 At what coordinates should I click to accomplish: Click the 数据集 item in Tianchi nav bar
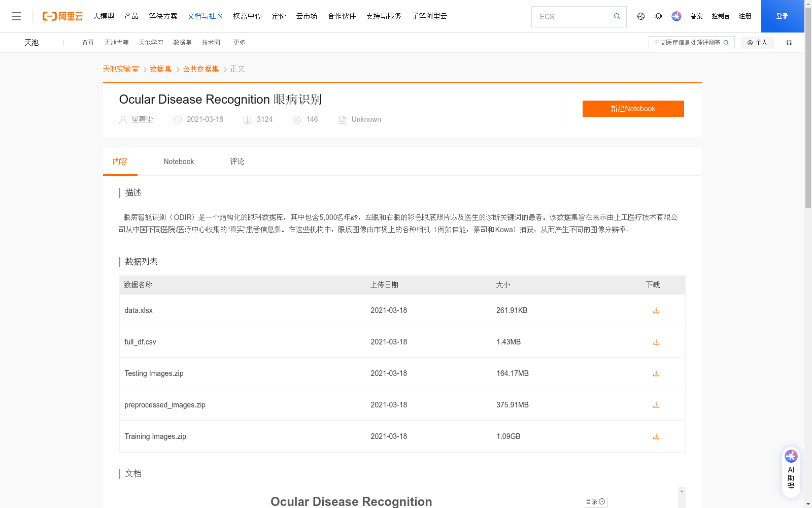coord(182,43)
